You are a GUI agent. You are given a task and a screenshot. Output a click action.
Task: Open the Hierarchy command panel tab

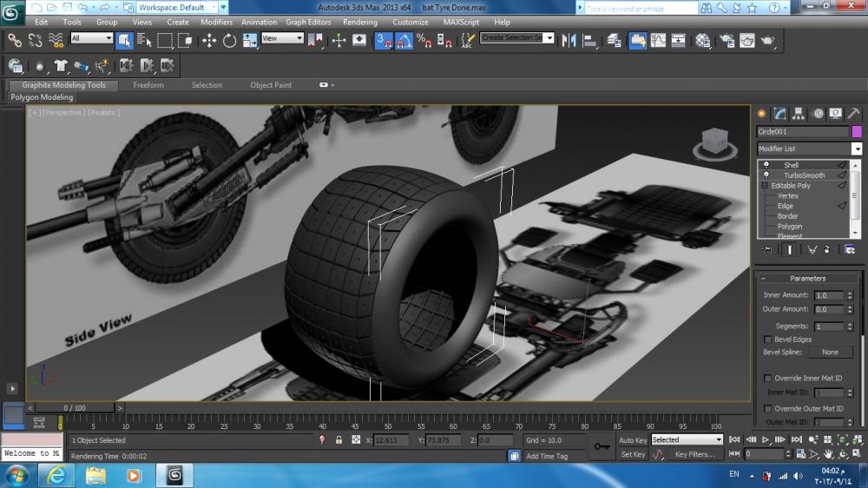799,113
